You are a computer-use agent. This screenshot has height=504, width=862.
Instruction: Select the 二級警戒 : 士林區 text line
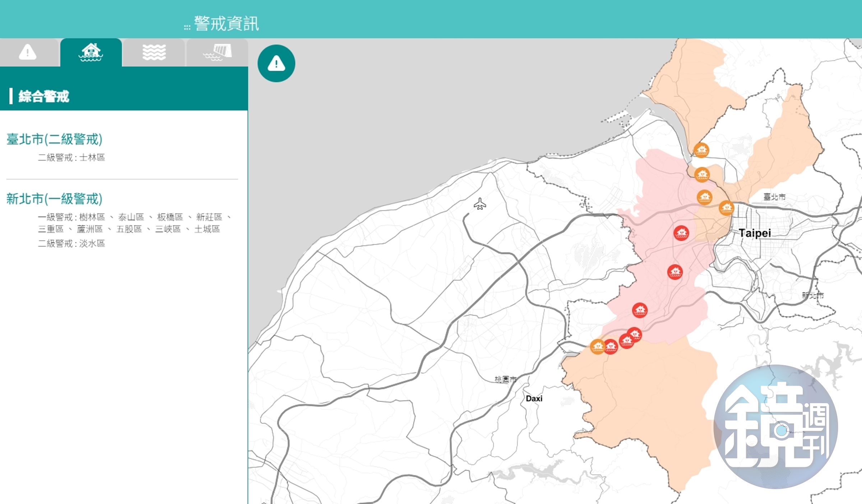71,157
